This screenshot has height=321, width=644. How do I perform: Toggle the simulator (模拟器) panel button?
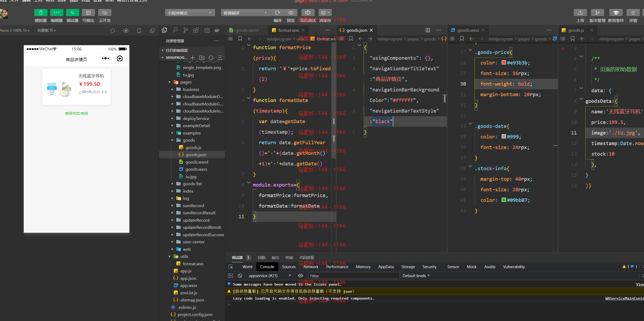tap(41, 13)
